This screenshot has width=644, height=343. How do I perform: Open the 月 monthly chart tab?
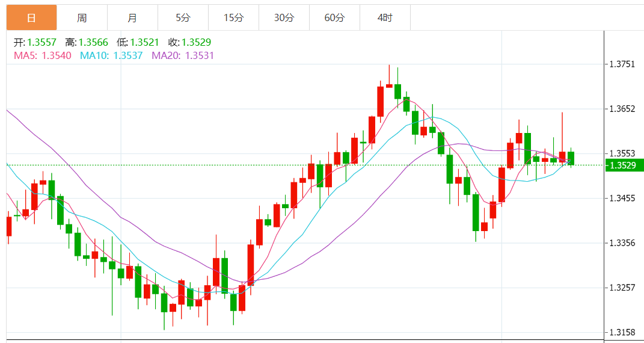pos(132,18)
